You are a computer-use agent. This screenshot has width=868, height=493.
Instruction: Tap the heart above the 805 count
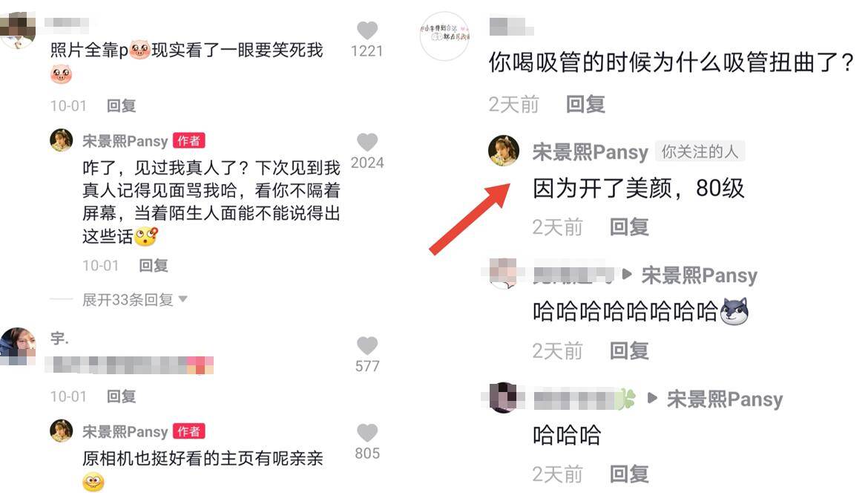367,433
